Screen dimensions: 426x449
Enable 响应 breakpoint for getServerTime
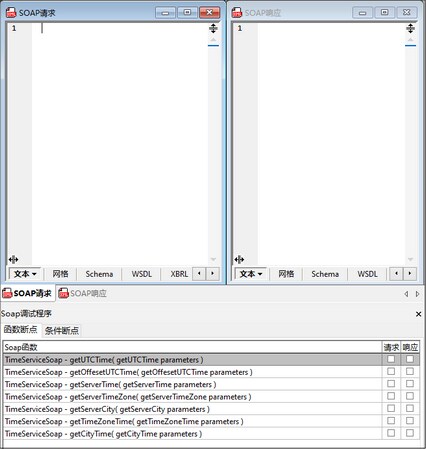point(410,384)
